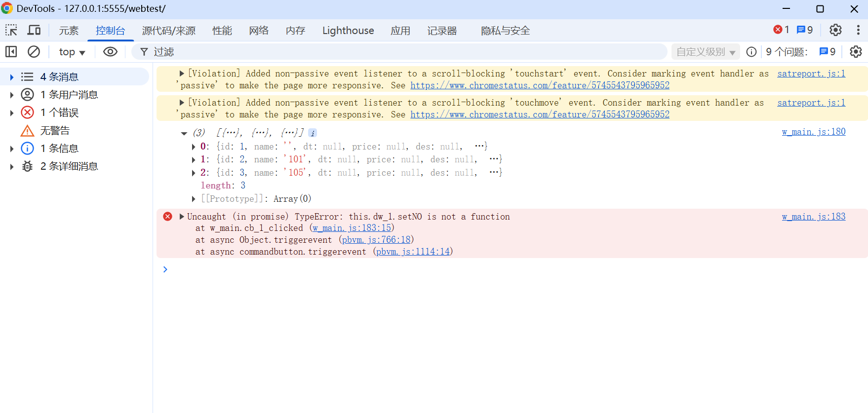
Task: Open the w_main.js:180 source link
Action: pyautogui.click(x=813, y=132)
